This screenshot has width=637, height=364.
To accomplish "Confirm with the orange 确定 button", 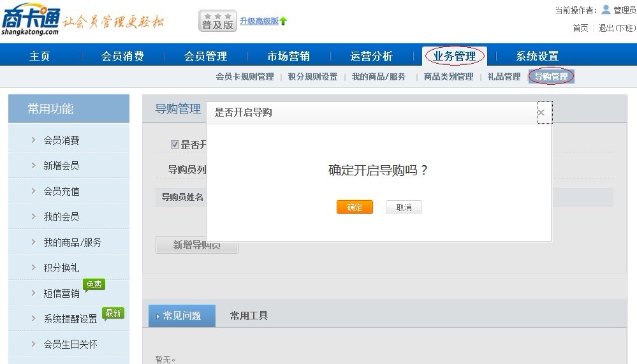I will tap(355, 207).
